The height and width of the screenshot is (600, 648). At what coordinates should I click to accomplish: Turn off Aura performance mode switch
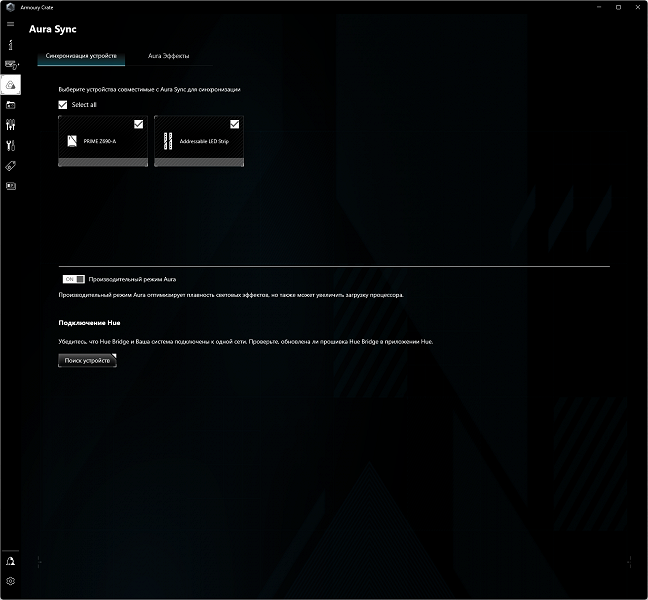pos(74,279)
